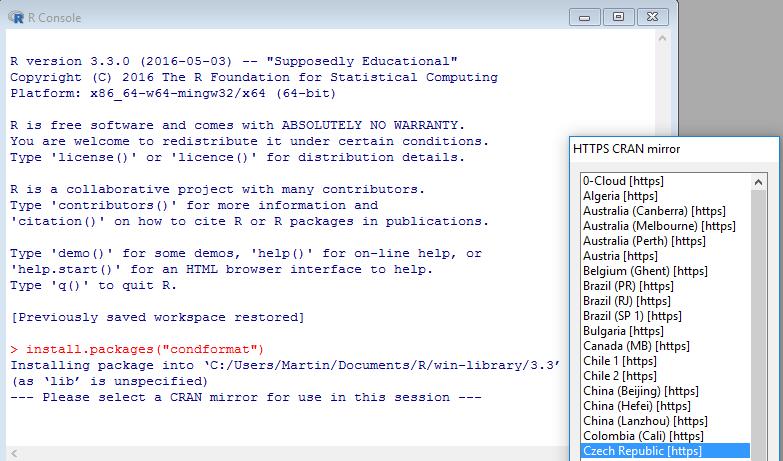Click the install.packages("condformat") command line
Image resolution: width=783 pixels, height=461 pixels.
point(137,349)
